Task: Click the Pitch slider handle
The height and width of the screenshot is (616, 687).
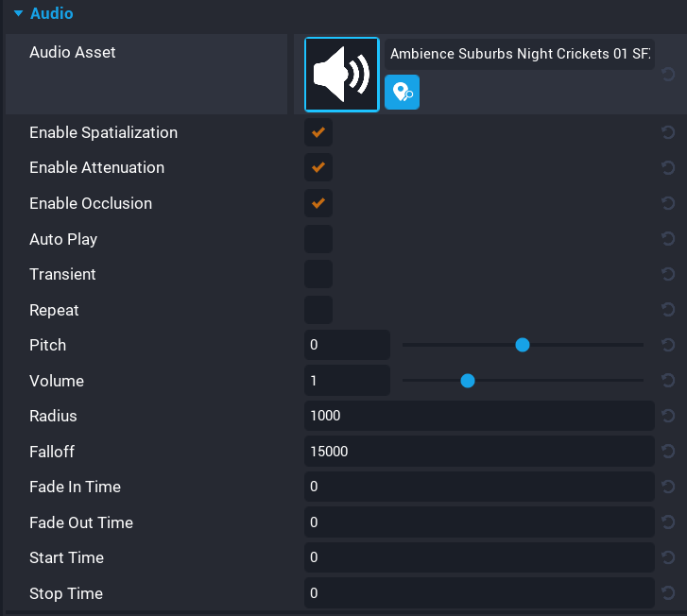Action: tap(522, 345)
